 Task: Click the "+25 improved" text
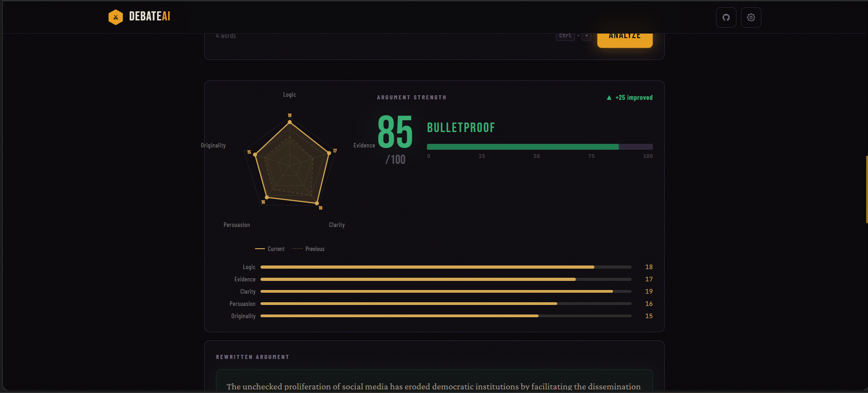[x=634, y=98]
